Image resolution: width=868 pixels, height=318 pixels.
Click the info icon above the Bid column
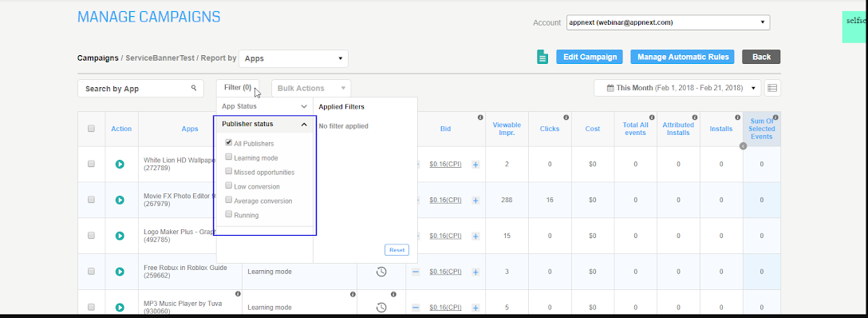coord(480,117)
